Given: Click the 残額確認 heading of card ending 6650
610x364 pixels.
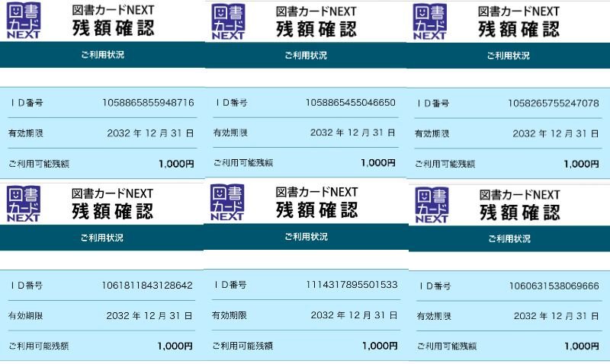Looking at the screenshot, I should pos(316,29).
